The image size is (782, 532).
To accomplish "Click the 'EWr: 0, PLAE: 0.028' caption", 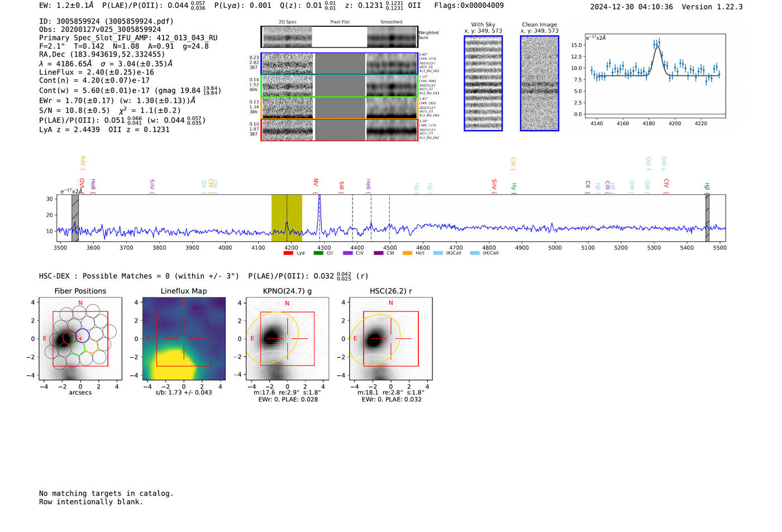I will (288, 400).
